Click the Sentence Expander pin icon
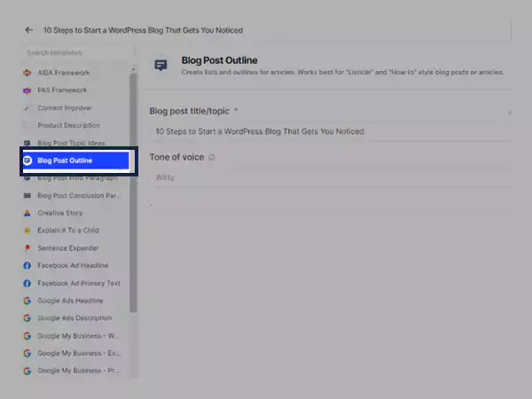Screen dimensions: 532x399 27,248
